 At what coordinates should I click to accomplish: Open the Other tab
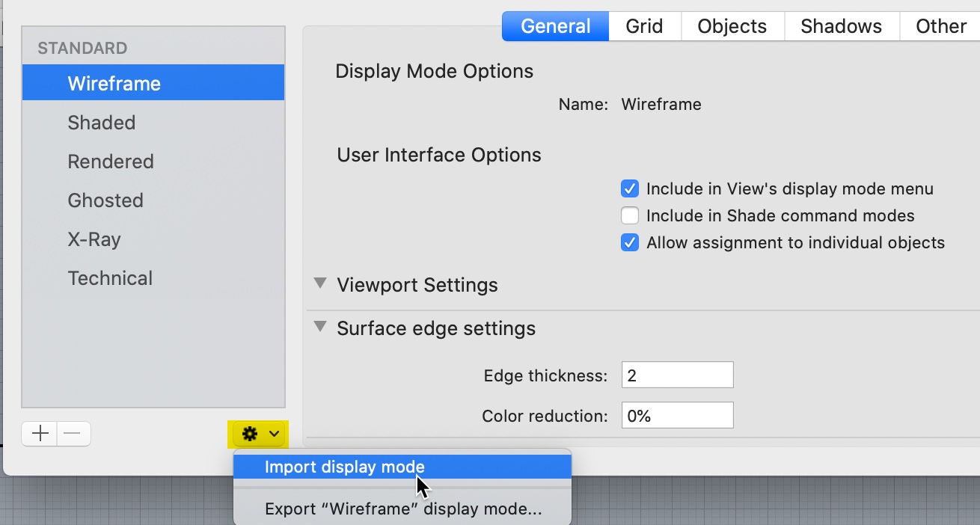(x=940, y=26)
